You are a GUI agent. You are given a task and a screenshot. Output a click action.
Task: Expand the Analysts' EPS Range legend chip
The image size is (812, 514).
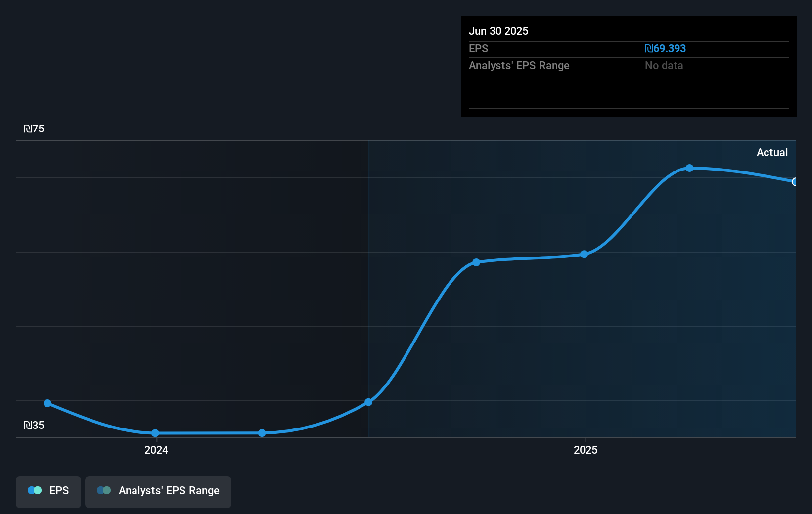[158, 492]
